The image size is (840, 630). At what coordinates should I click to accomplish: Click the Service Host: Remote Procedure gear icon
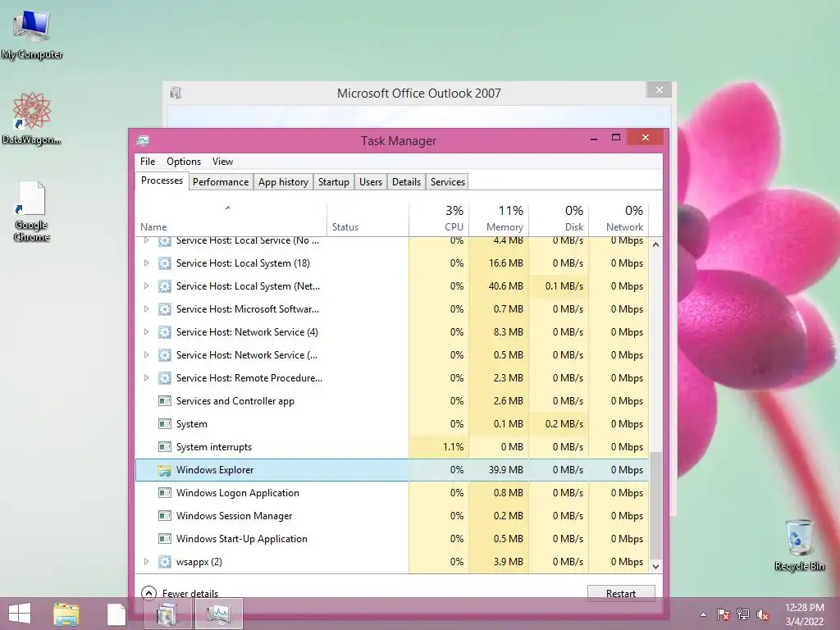[164, 377]
